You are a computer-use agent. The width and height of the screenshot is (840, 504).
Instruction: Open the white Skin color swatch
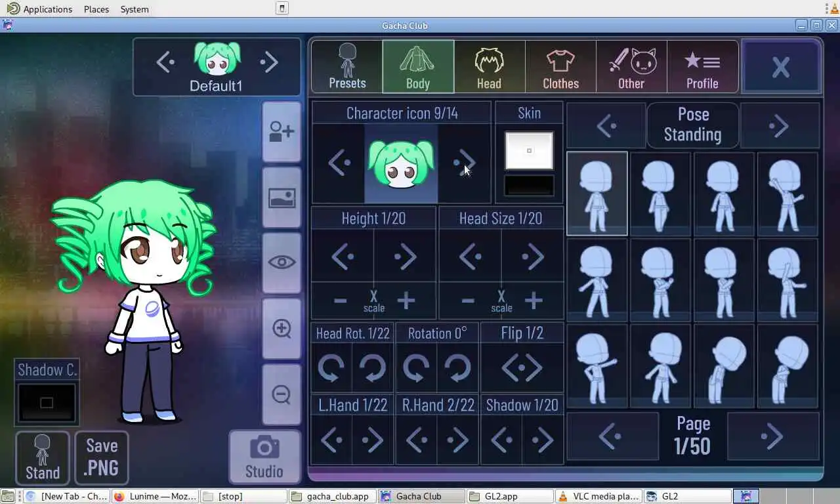click(x=529, y=150)
